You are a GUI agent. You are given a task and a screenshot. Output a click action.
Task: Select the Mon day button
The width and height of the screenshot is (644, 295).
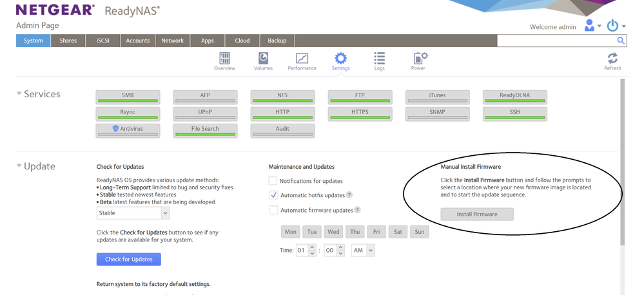(290, 232)
